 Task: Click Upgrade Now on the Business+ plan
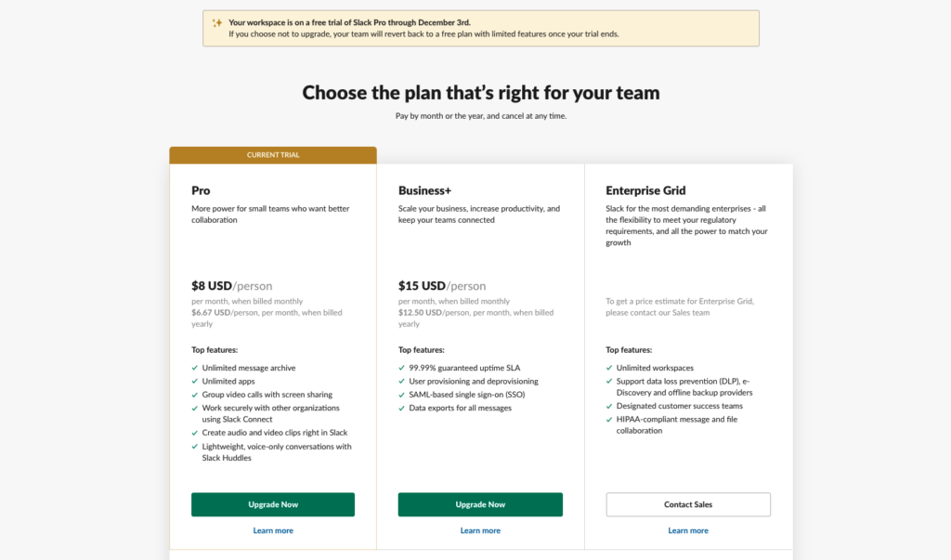point(480,504)
